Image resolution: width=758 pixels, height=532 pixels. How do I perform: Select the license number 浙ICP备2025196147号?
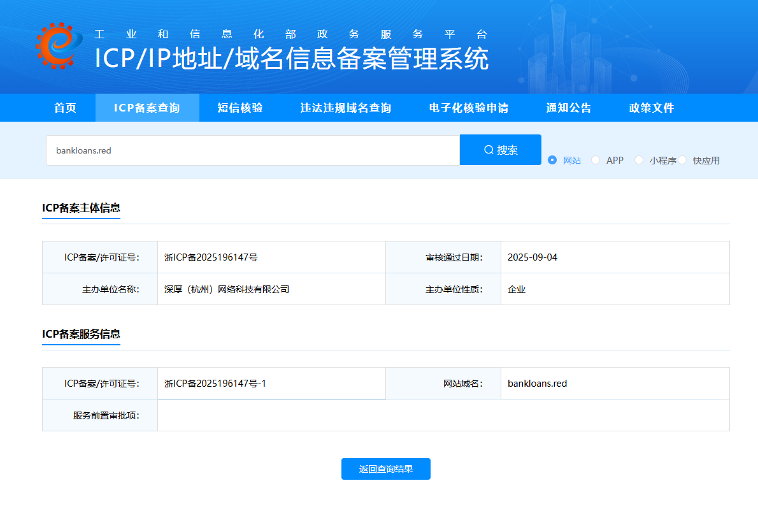[211, 257]
